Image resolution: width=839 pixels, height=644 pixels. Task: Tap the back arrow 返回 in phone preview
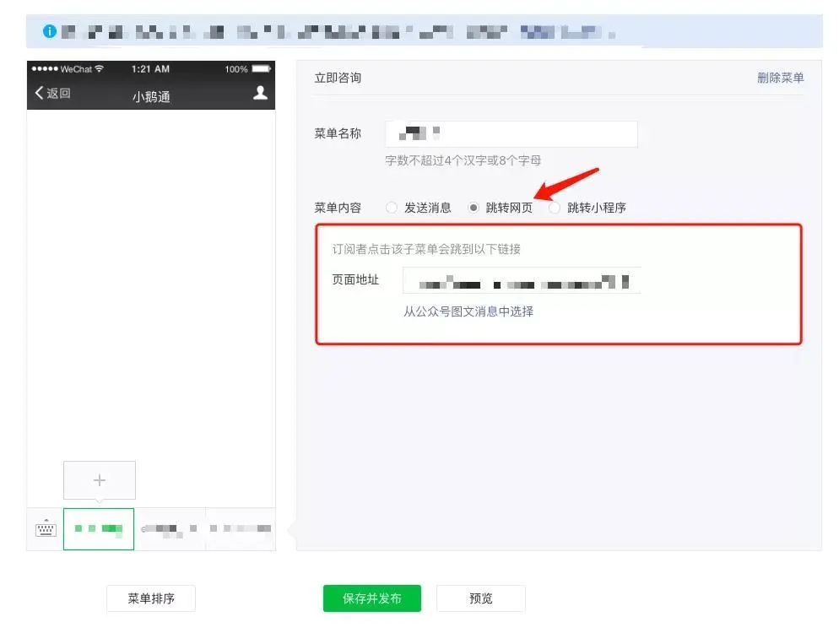coord(52,93)
